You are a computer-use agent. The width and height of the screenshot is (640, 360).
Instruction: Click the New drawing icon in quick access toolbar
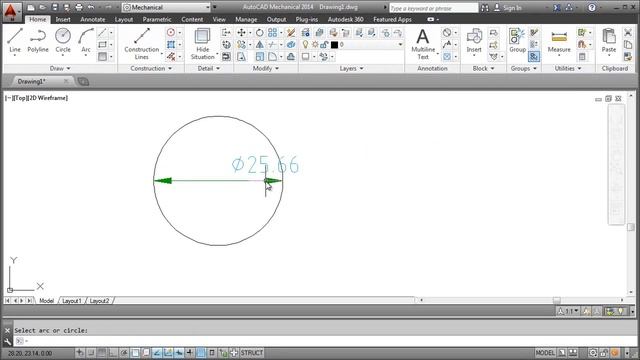click(31, 7)
